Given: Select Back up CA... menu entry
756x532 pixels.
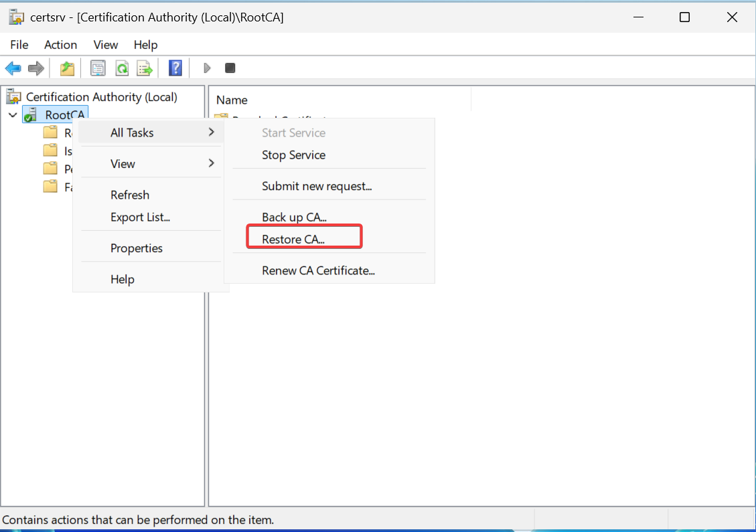Looking at the screenshot, I should click(x=294, y=217).
